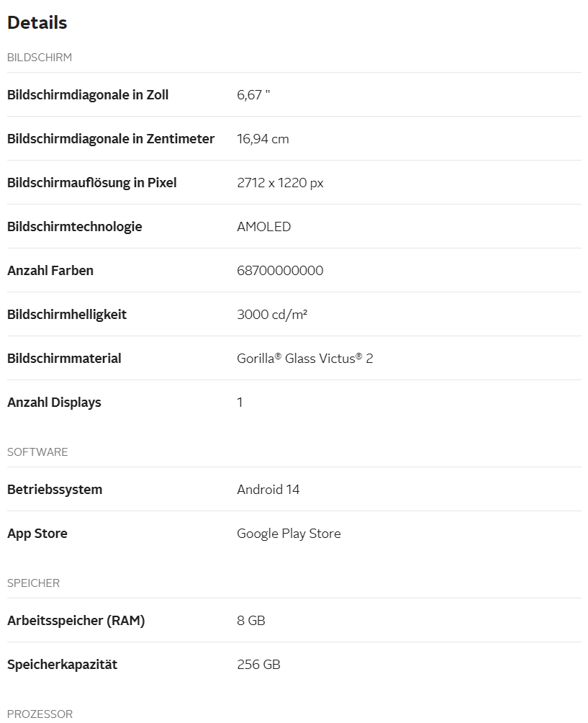This screenshot has height=723, width=588.
Task: Click the Bildschirmauflösung in Pixel label
Action: click(x=91, y=183)
